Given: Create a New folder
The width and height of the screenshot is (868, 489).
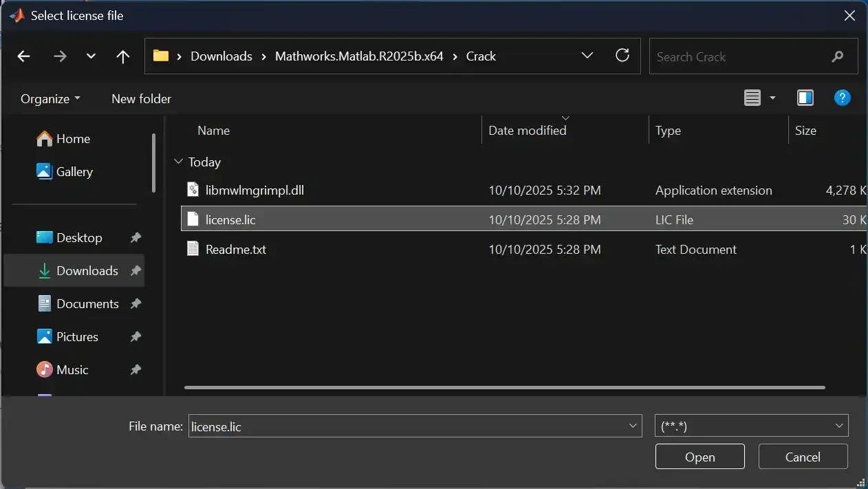Looking at the screenshot, I should tap(142, 99).
